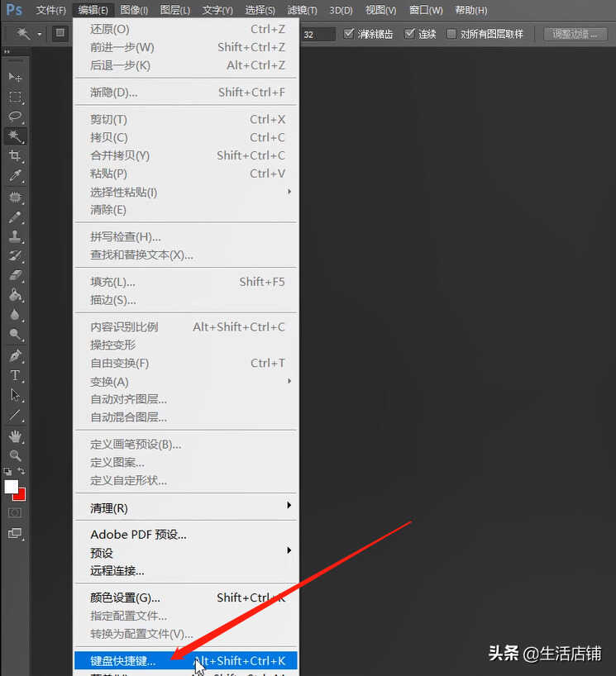
Task: Select new selection mode button
Action: click(x=60, y=33)
